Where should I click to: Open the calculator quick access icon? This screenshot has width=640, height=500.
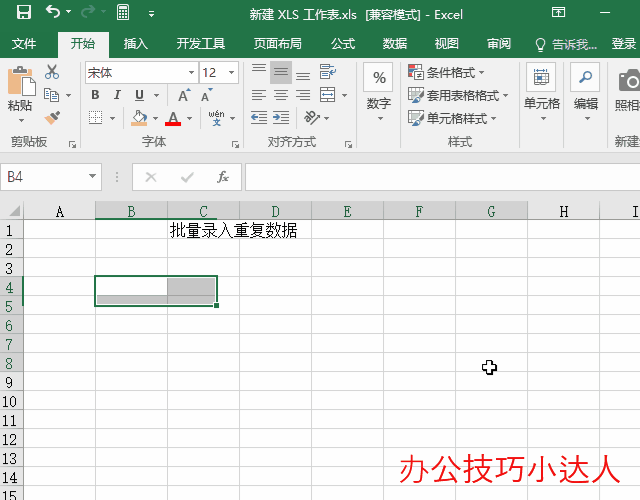point(123,12)
